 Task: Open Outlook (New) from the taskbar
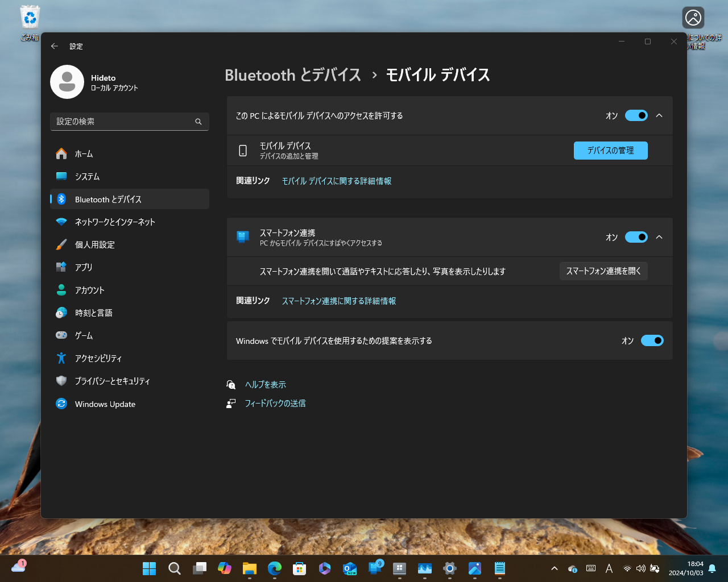[350, 568]
